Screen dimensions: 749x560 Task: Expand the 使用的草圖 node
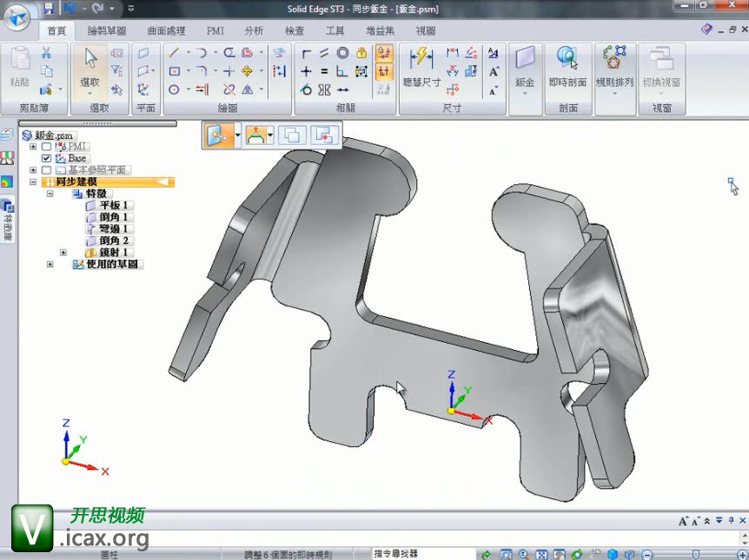(50, 264)
